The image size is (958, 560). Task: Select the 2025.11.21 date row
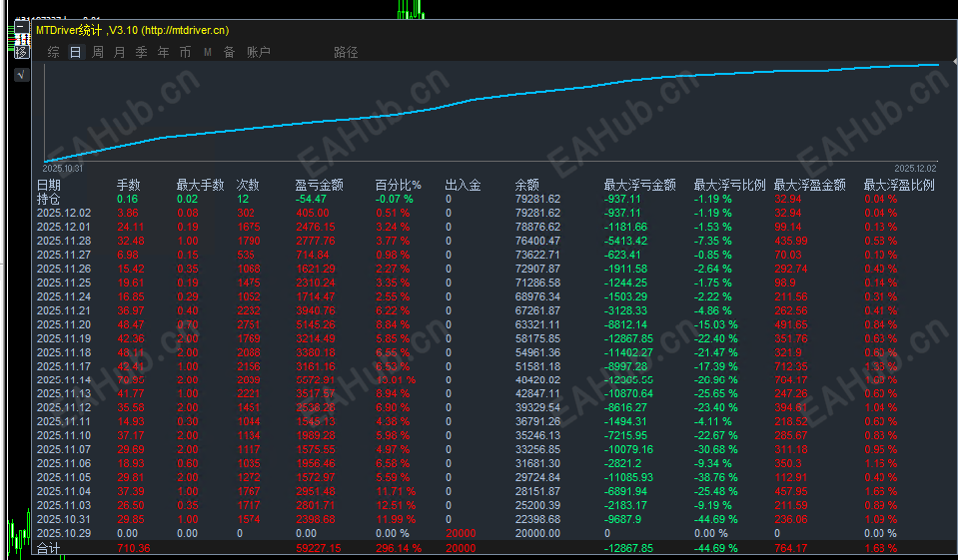(x=64, y=310)
